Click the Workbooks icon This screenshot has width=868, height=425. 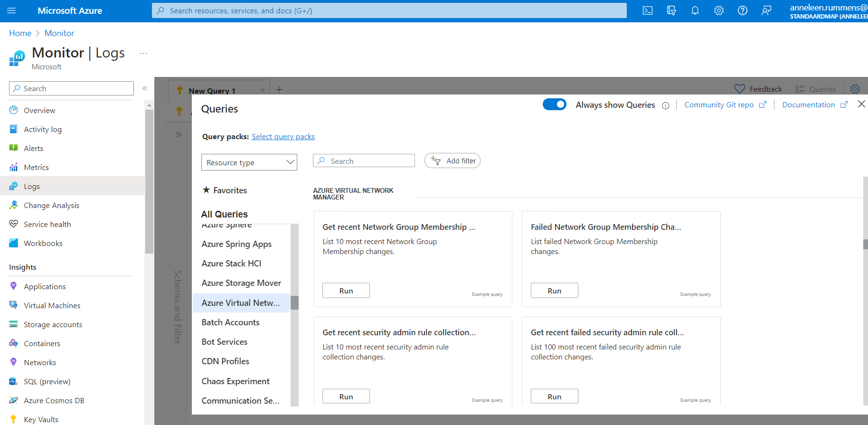tap(14, 243)
